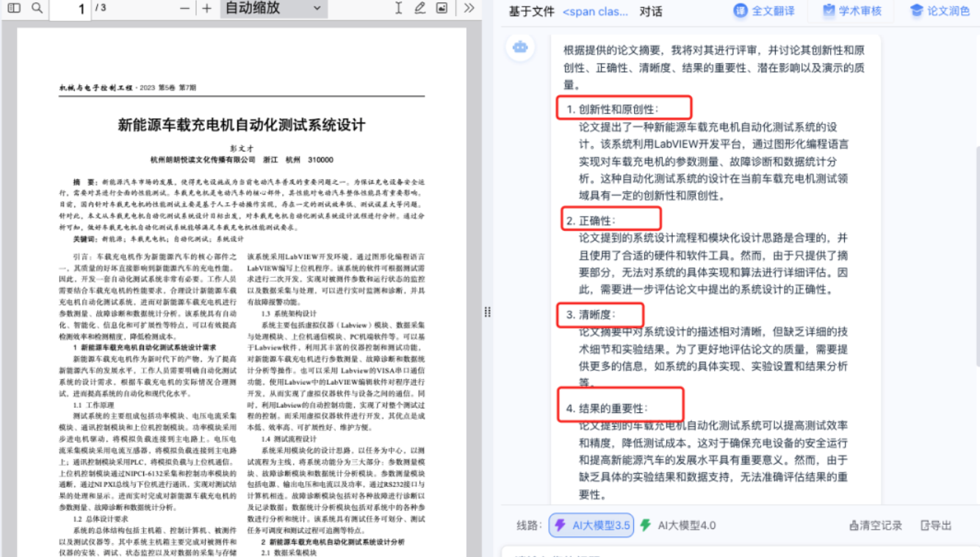Image resolution: width=980 pixels, height=557 pixels.
Task: Click the 1.1 工作原理 subheading
Action: (x=93, y=405)
